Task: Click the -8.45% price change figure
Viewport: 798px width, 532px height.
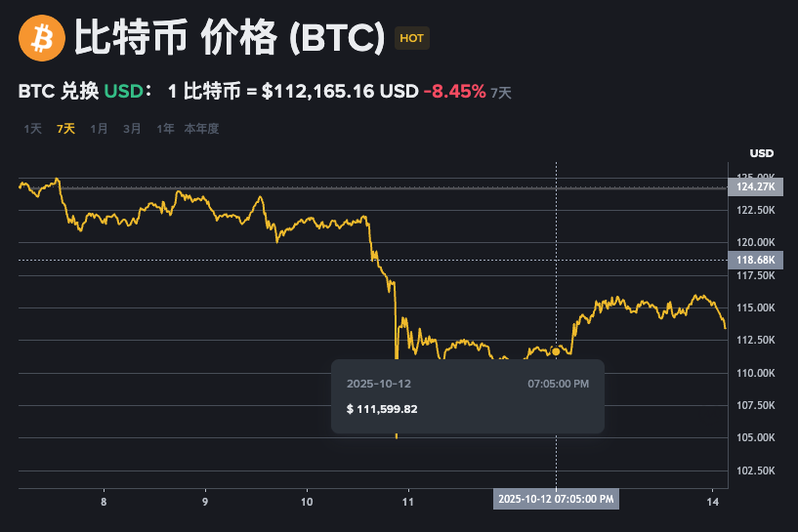Action: point(454,92)
